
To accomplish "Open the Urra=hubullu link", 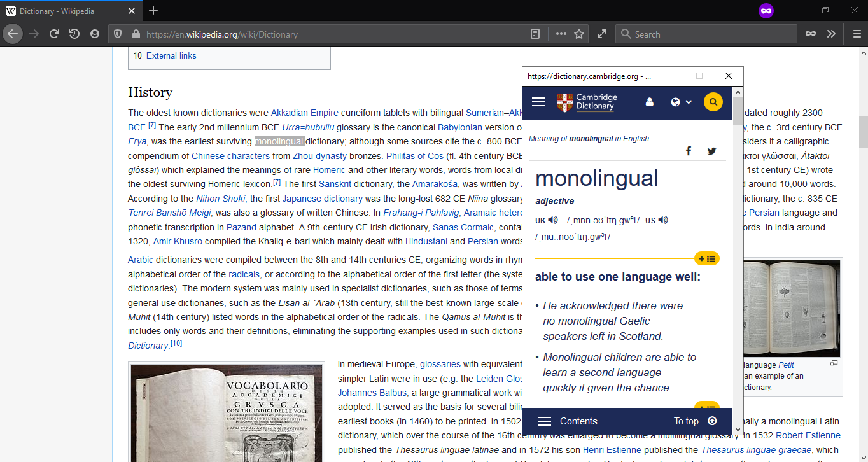I will tap(308, 127).
